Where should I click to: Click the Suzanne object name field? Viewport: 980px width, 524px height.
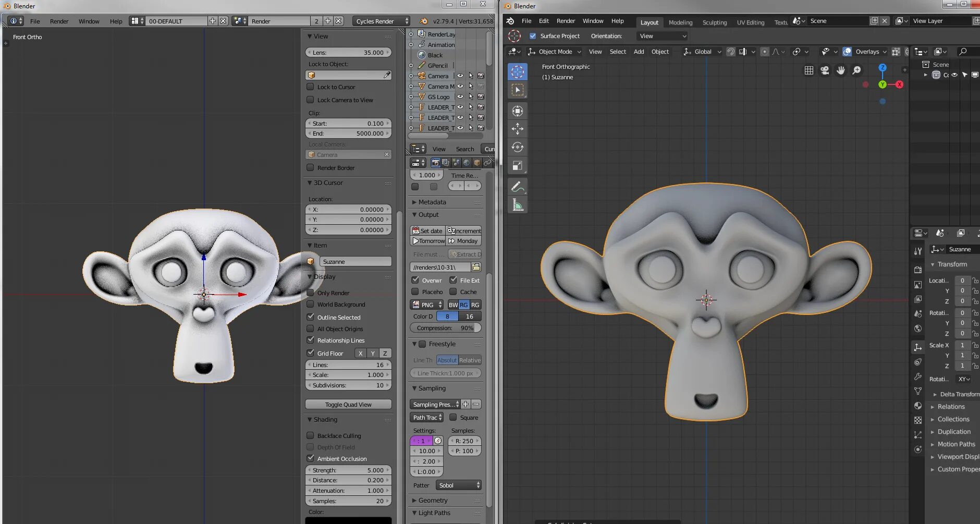click(355, 262)
